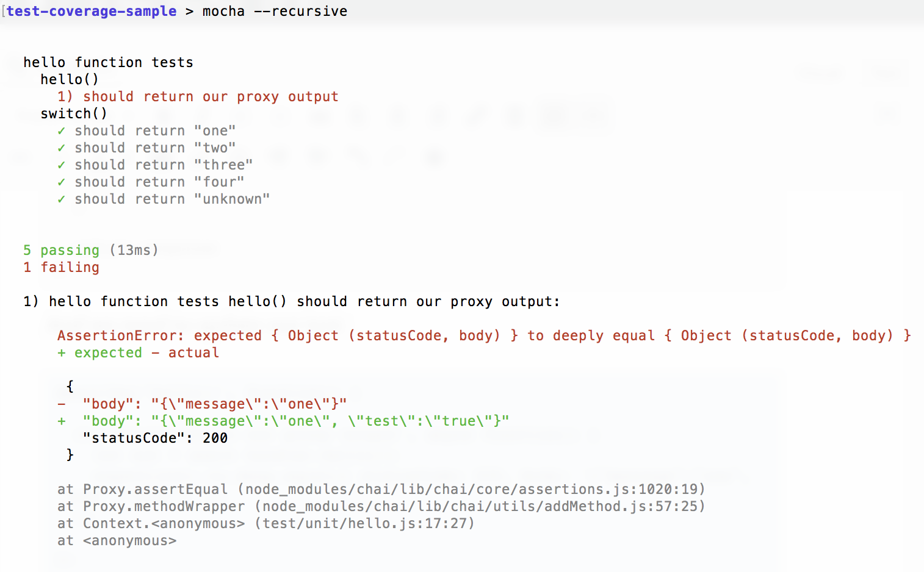
Task: Click the "5 passing" summary text
Action: tap(61, 250)
